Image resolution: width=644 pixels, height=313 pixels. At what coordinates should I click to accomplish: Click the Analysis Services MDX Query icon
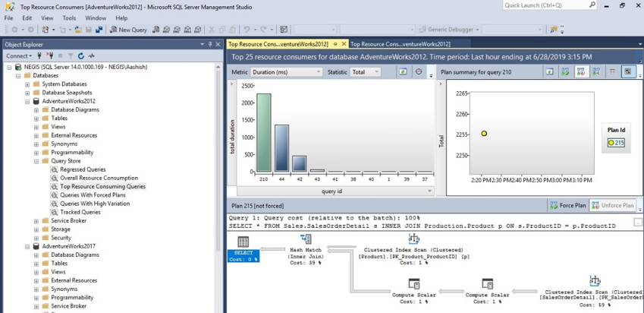click(166, 30)
